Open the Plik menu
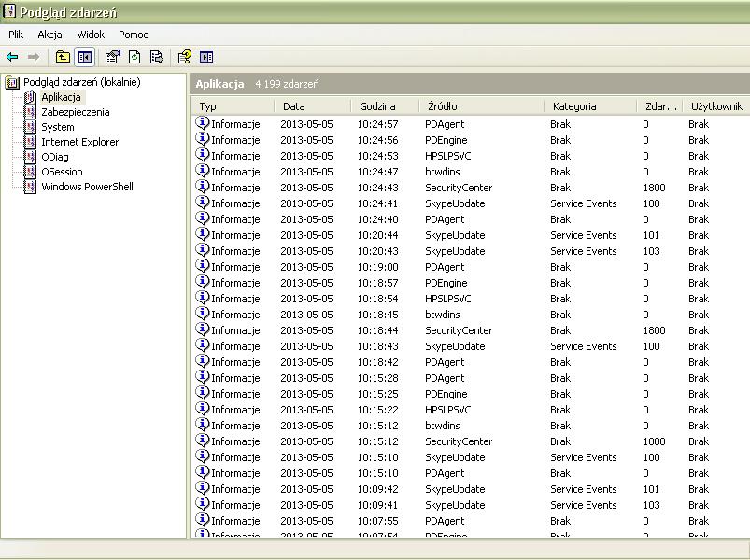The height and width of the screenshot is (560, 750). point(16,35)
